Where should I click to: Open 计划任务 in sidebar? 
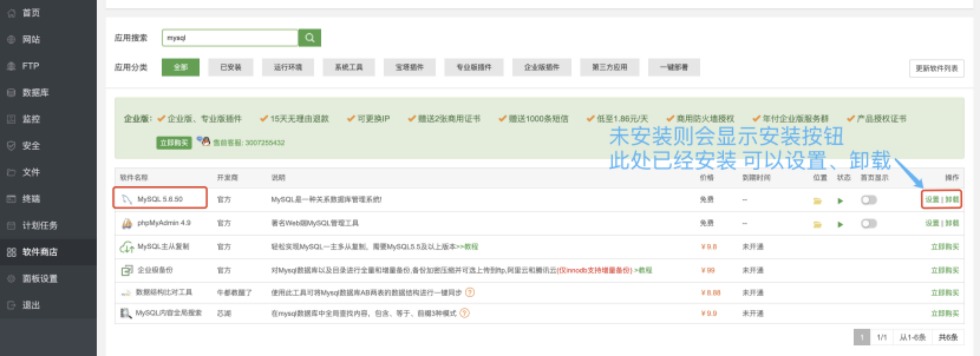pyautogui.click(x=40, y=225)
